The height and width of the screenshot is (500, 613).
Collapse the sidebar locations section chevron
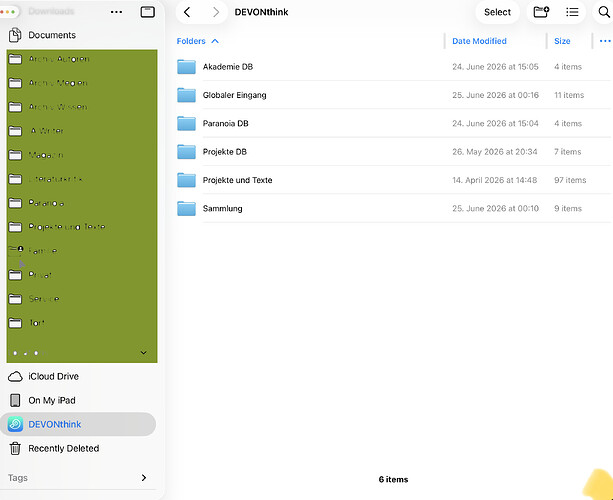point(143,353)
